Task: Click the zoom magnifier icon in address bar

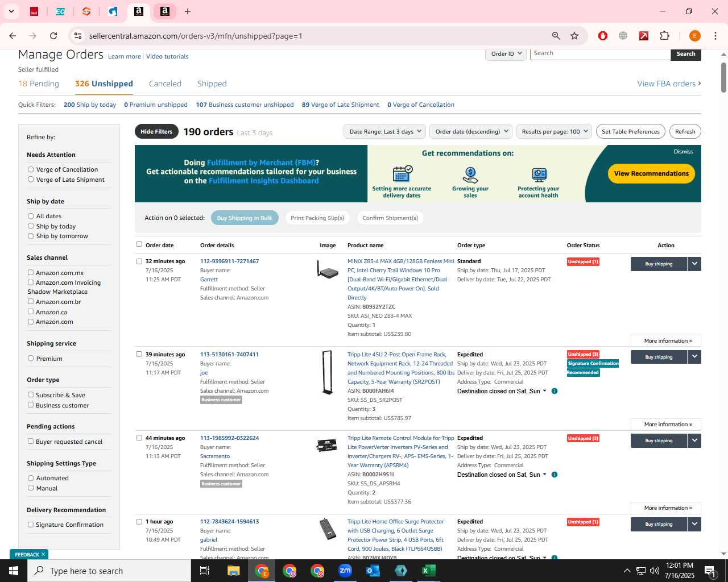Action: tap(556, 36)
